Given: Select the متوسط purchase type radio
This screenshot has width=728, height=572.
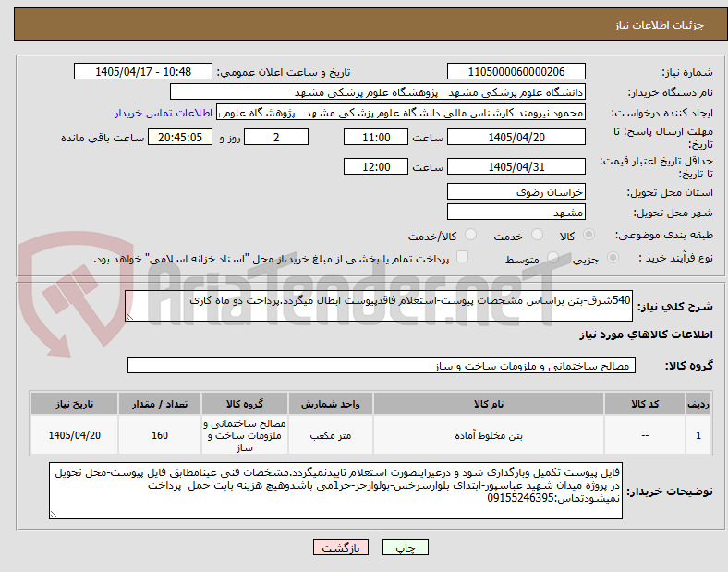Looking at the screenshot, I should pos(552,257).
